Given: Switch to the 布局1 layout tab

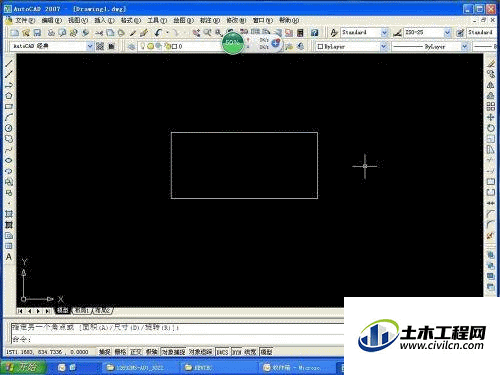Looking at the screenshot, I should (x=82, y=310).
